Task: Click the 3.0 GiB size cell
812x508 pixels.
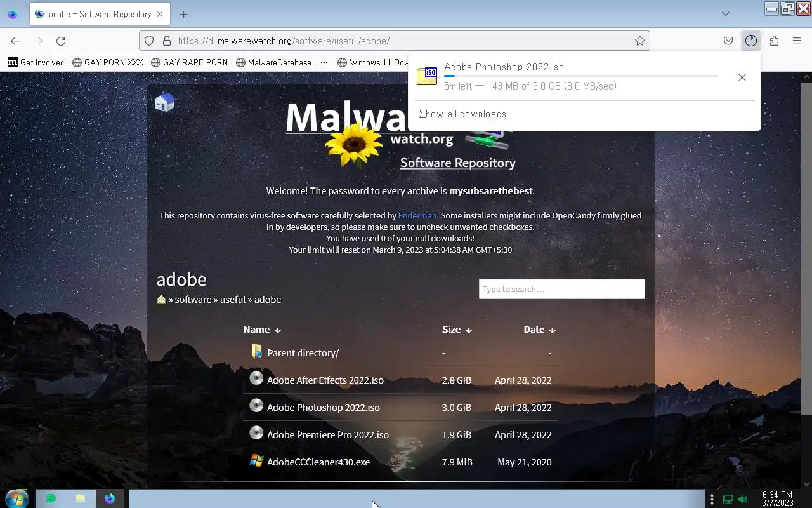Action: [457, 408]
